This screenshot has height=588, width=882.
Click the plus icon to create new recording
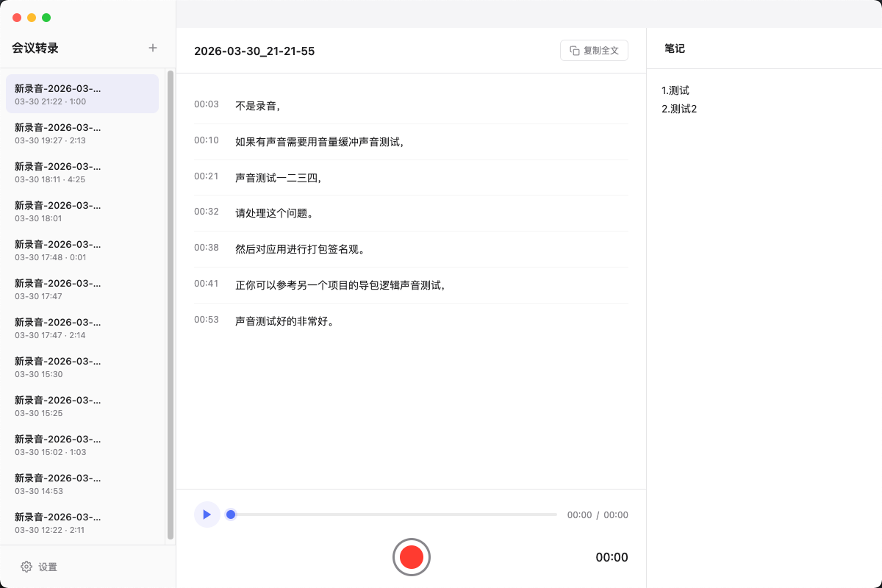click(x=152, y=47)
